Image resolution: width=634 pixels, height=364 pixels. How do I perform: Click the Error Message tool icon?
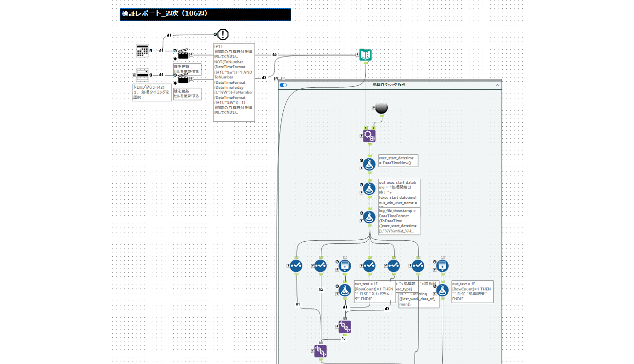point(223,34)
